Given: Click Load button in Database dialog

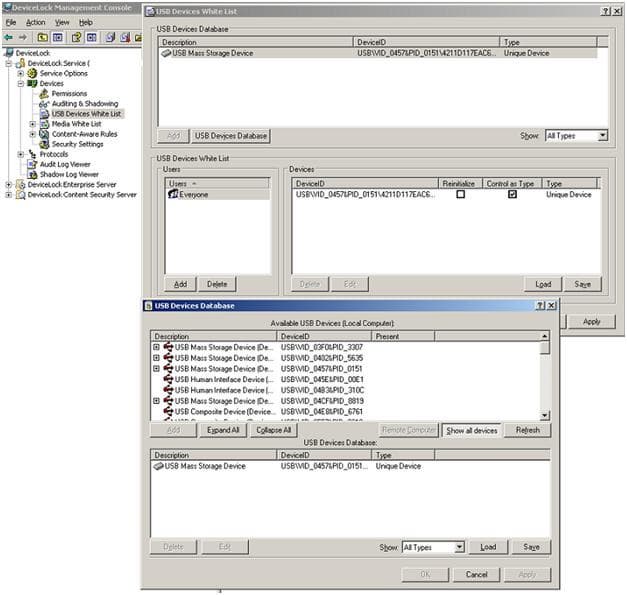Looking at the screenshot, I should 488,547.
